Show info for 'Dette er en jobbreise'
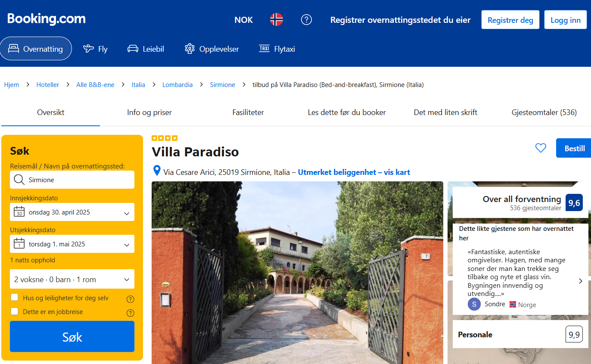 tap(131, 313)
